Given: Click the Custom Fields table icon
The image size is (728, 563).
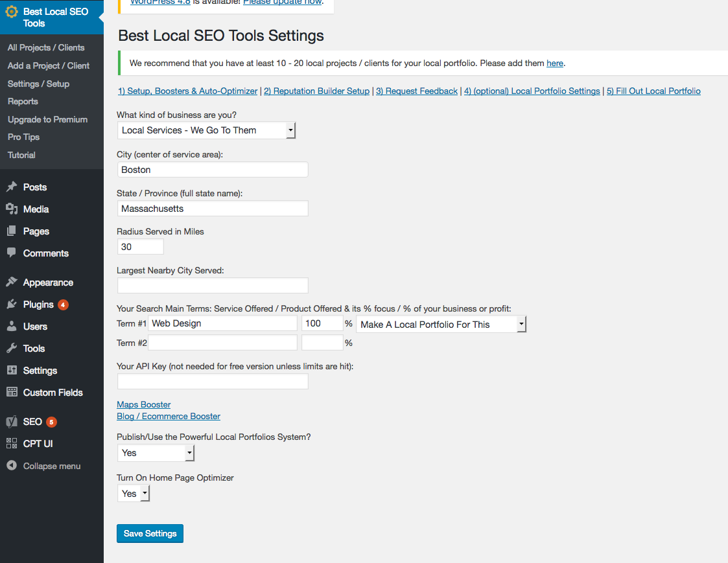Looking at the screenshot, I should pos(12,392).
